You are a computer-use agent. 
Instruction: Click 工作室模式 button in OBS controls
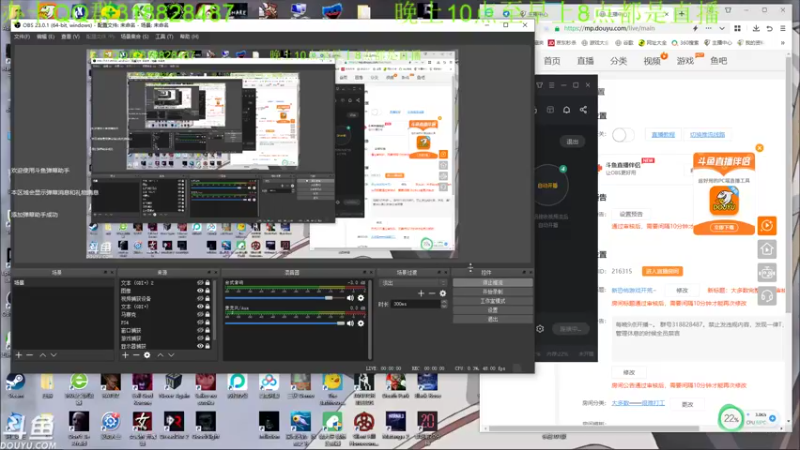492,301
